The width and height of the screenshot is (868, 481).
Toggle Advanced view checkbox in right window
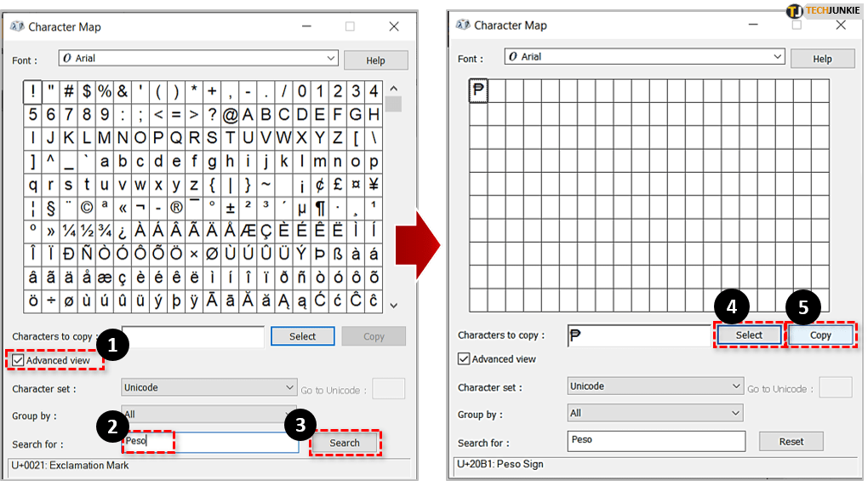point(464,358)
